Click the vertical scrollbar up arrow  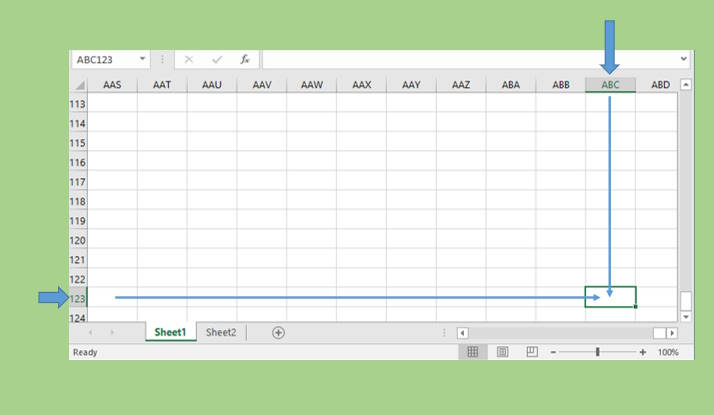point(685,85)
